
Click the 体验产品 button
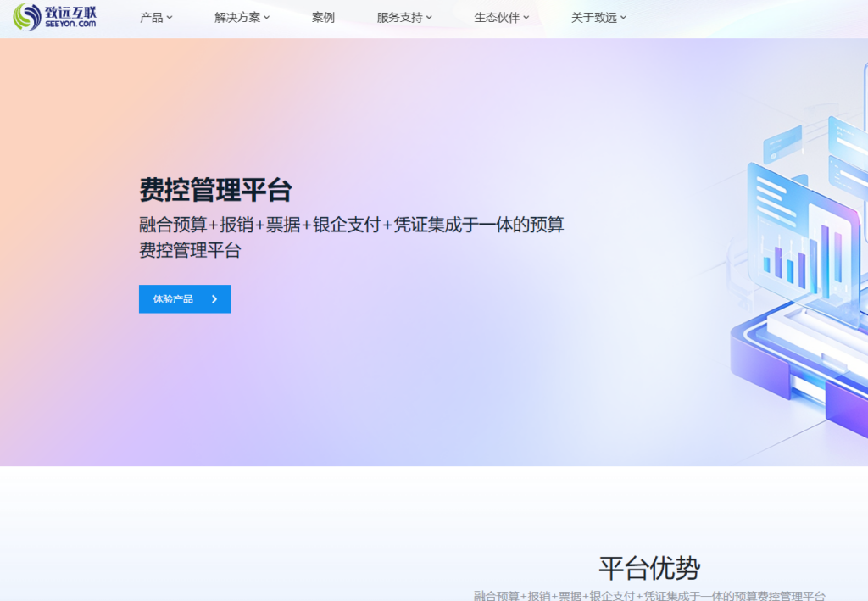click(x=185, y=298)
